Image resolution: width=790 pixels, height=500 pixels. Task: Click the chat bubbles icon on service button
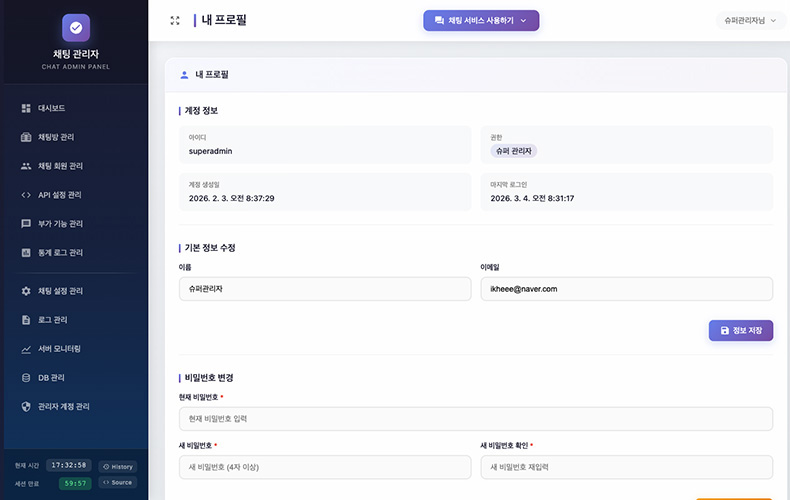point(439,20)
